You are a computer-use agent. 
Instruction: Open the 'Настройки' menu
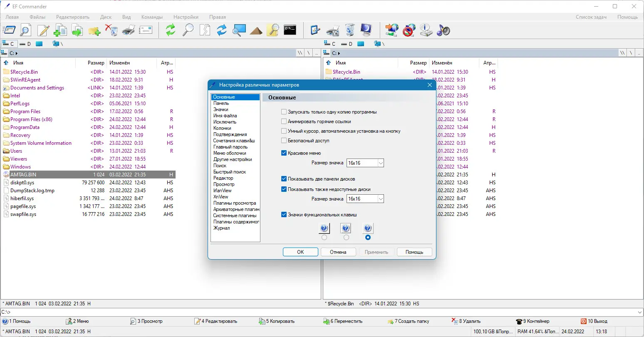(x=186, y=17)
